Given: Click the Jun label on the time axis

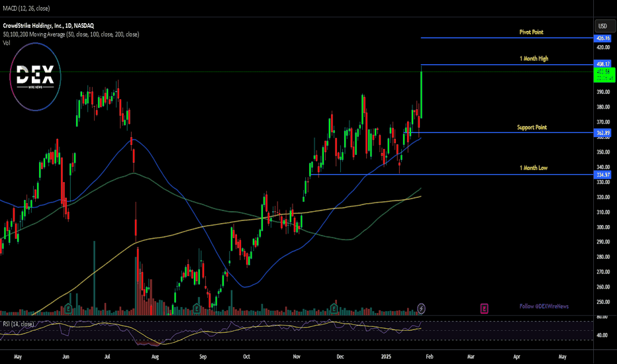Looking at the screenshot, I should (x=66, y=357).
